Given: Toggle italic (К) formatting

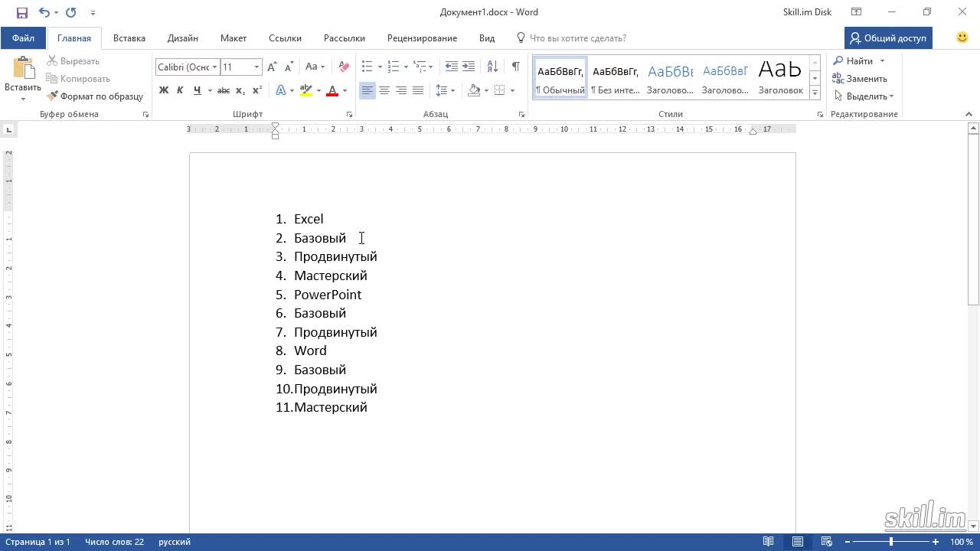Looking at the screenshot, I should tap(180, 90).
